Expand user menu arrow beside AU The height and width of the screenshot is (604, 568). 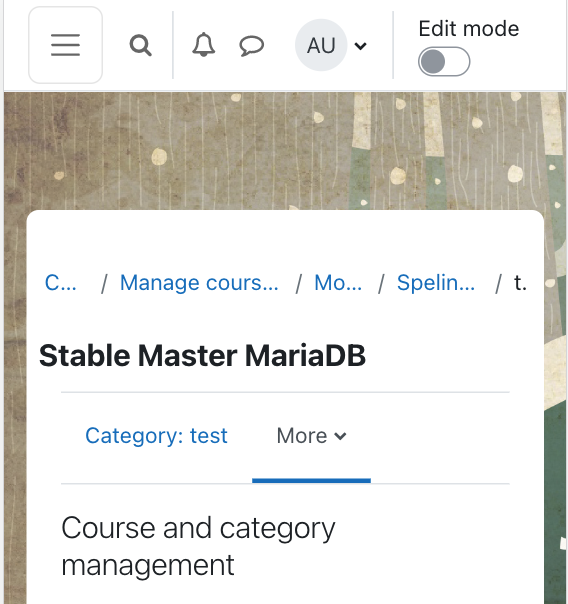pyautogui.click(x=360, y=46)
